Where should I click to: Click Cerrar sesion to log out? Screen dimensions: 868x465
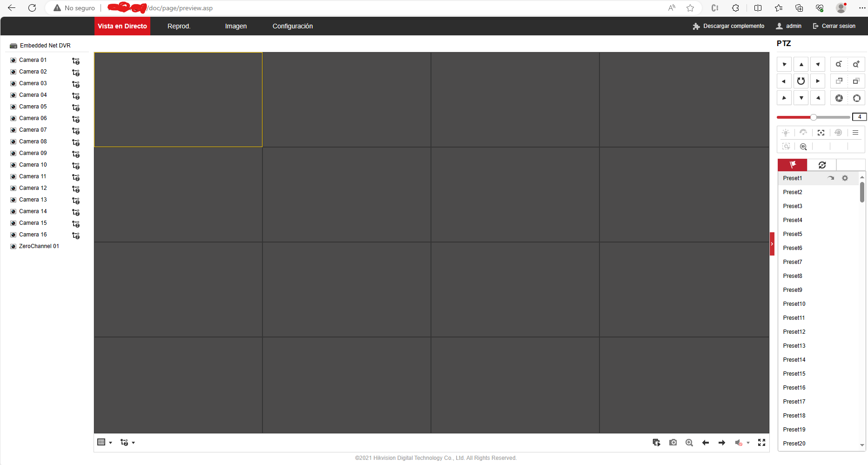[834, 26]
